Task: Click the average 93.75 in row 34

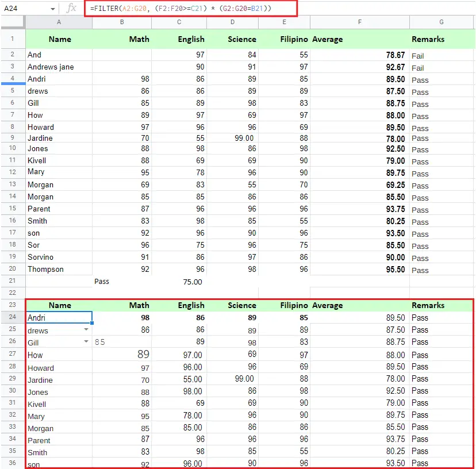Action: (360, 439)
